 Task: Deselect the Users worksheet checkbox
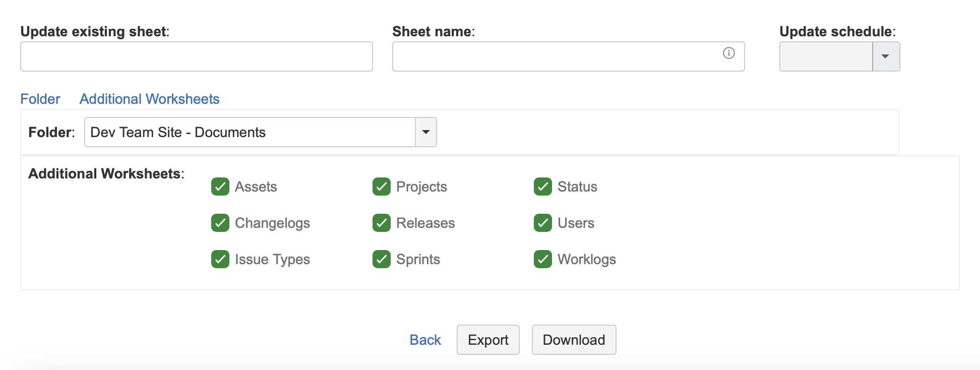coord(543,223)
